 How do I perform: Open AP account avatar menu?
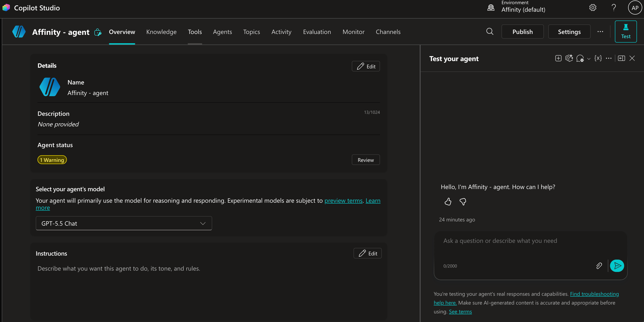[635, 8]
